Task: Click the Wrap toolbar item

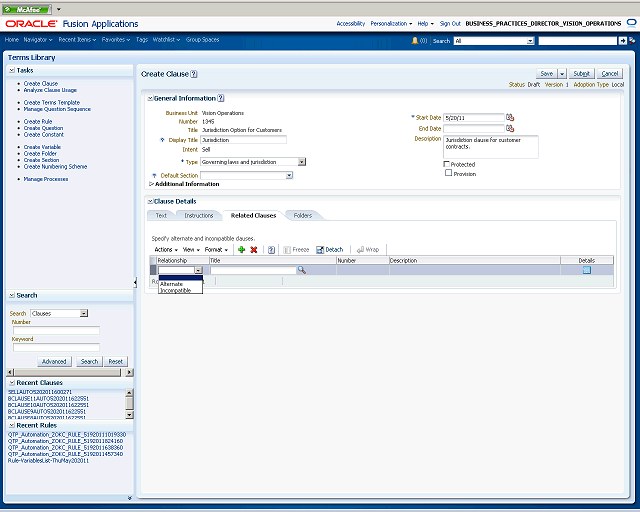Action: pos(368,249)
